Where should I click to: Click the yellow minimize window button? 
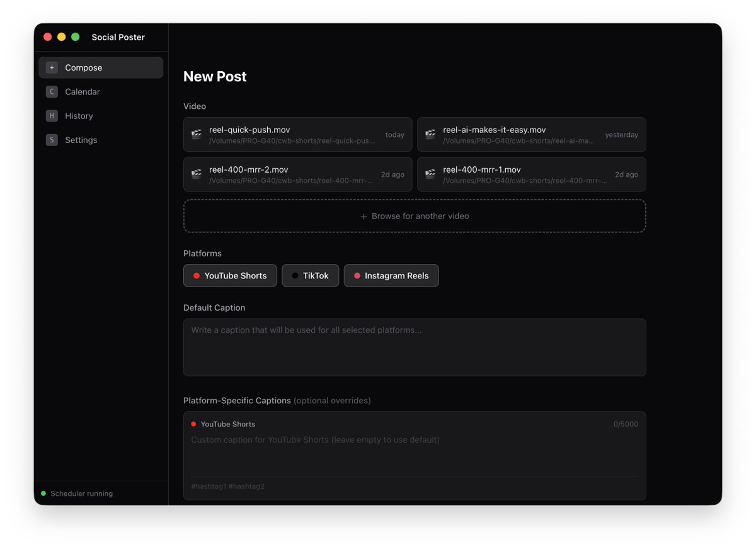61,37
